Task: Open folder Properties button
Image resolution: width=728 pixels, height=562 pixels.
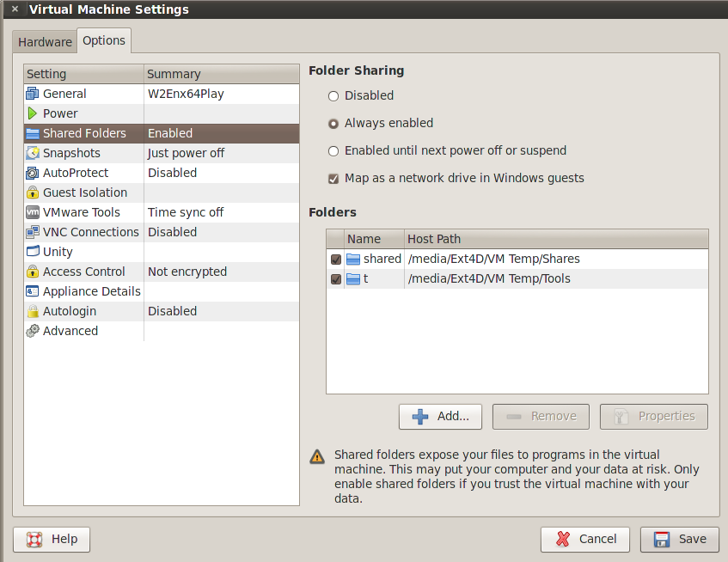Action: click(x=654, y=416)
